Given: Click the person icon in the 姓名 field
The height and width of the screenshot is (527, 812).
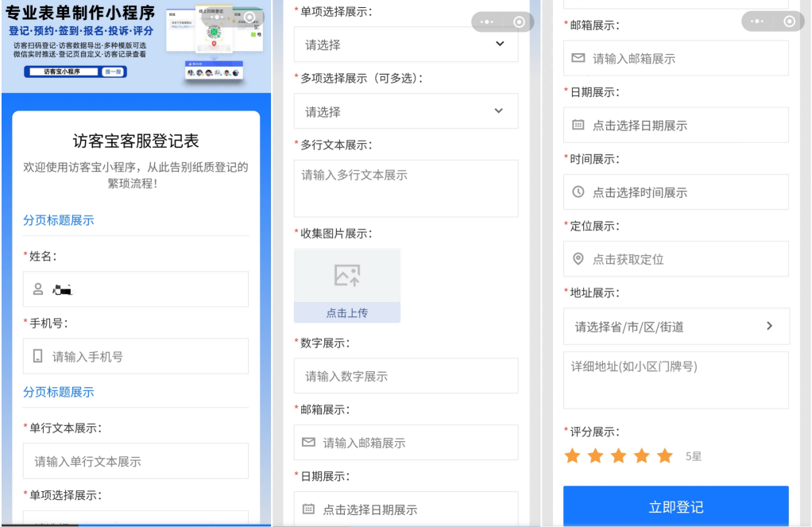Looking at the screenshot, I should coord(37,289).
